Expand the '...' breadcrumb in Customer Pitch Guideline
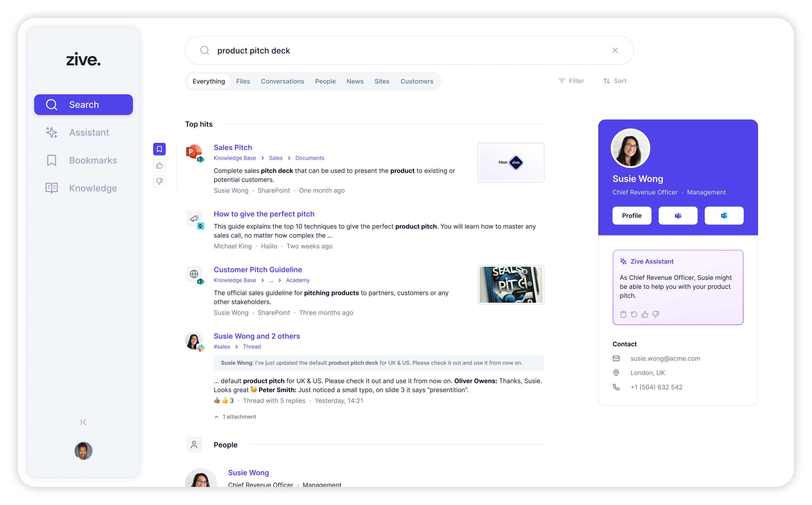 pos(271,280)
